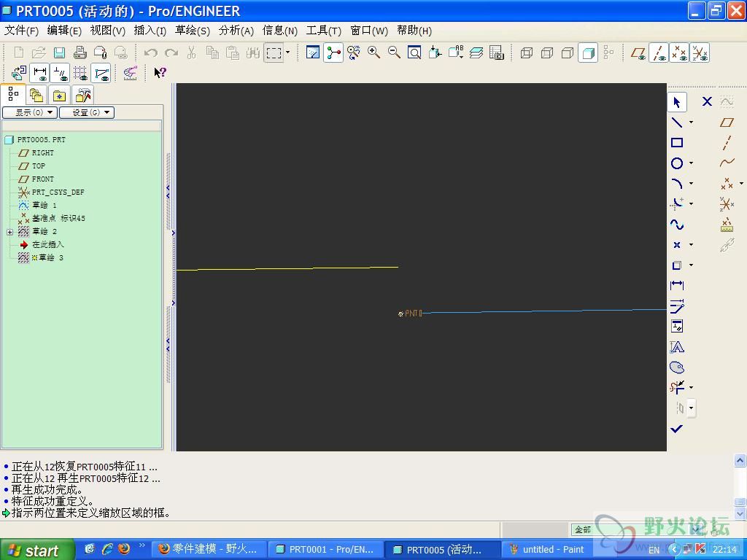The width and height of the screenshot is (747, 560).
Task: Open the sketcher Palette tool
Action: [x=676, y=367]
